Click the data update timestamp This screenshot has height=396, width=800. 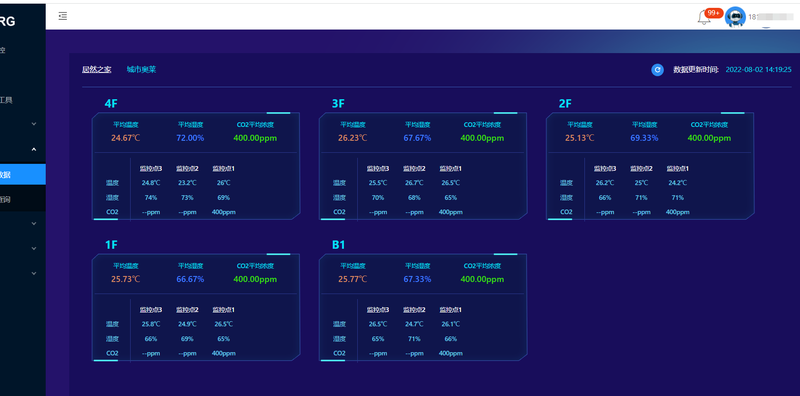pos(758,69)
